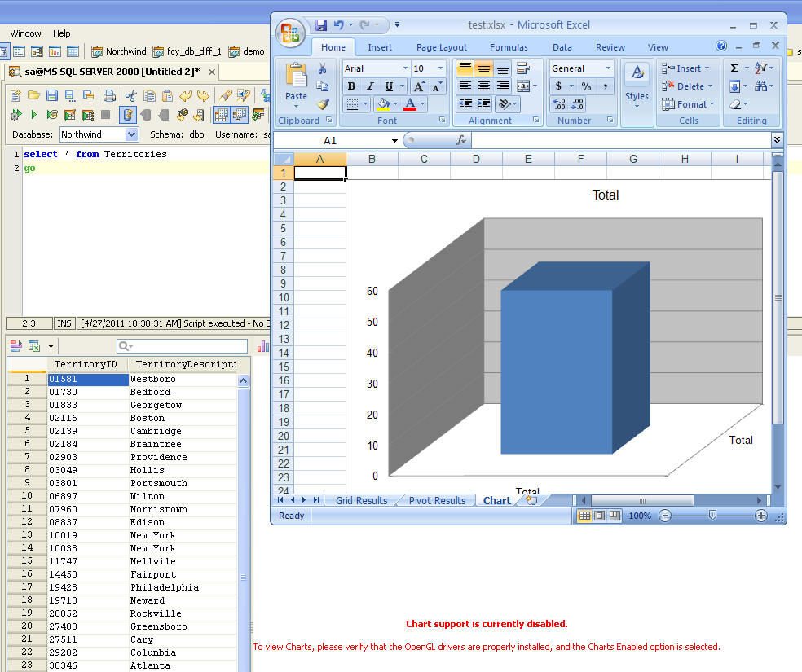Open the Help menu

61,33
